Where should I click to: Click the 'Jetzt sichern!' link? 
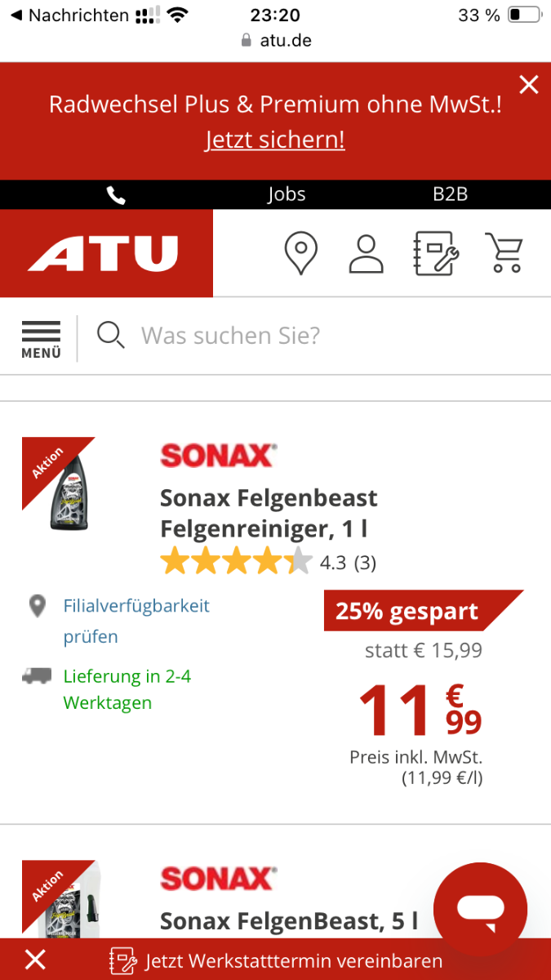(x=275, y=140)
